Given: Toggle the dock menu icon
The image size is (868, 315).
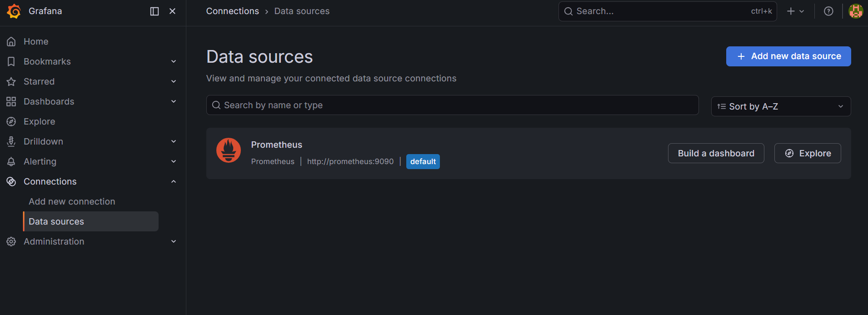Looking at the screenshot, I should [x=155, y=11].
